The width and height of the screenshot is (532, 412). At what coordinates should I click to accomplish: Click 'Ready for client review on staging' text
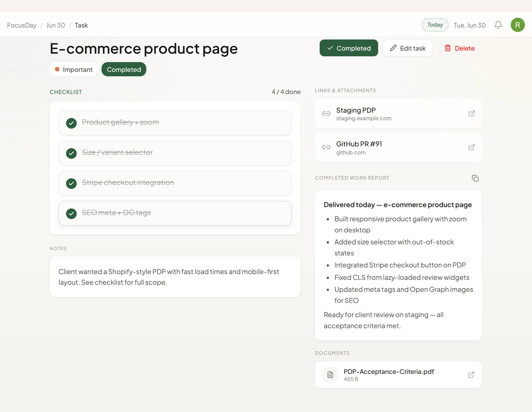[x=376, y=315]
